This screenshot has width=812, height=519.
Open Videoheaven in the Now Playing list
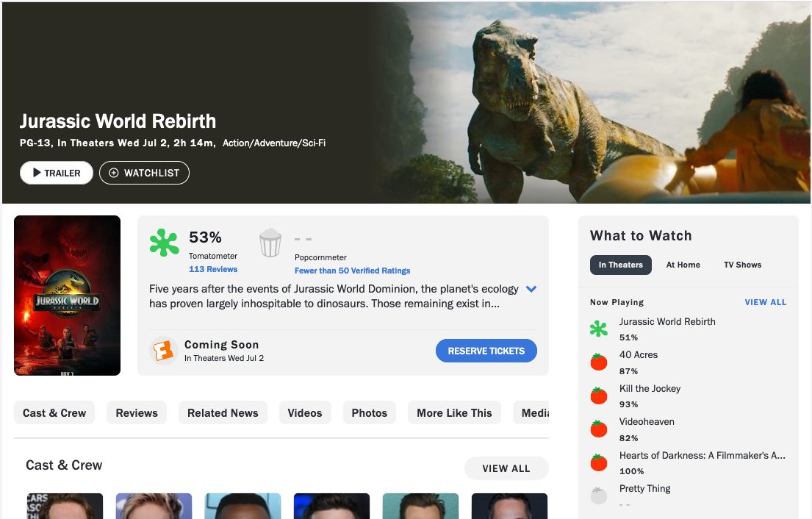pos(647,422)
